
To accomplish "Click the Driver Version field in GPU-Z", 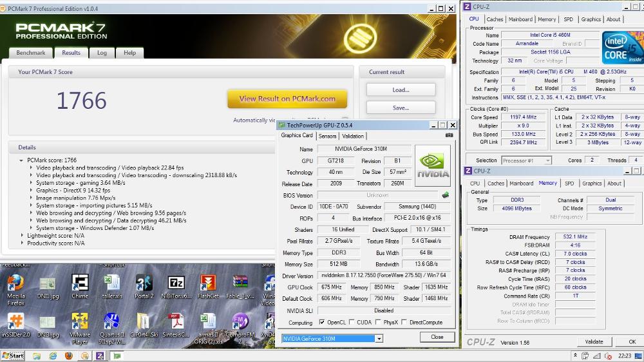I will pos(384,275).
